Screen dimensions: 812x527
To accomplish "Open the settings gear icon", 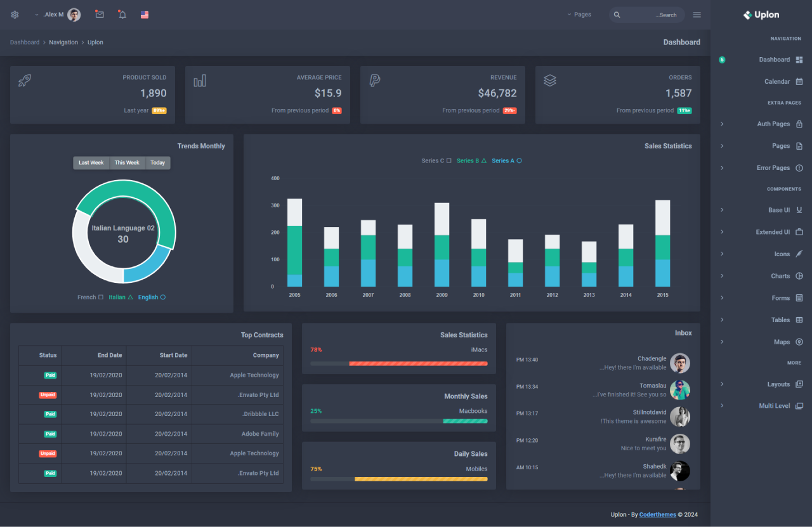I will click(x=15, y=15).
